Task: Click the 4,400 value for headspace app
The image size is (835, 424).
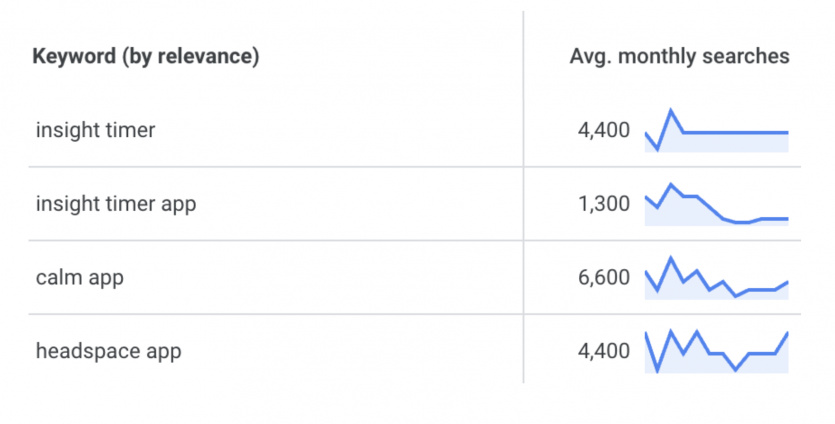Action: click(604, 351)
